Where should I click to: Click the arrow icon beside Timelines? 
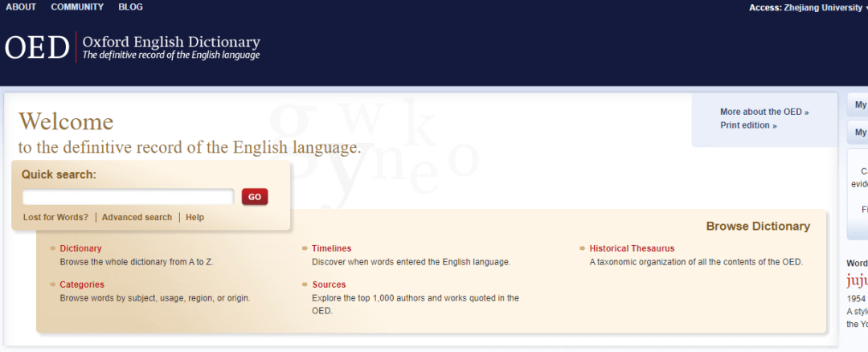click(305, 248)
